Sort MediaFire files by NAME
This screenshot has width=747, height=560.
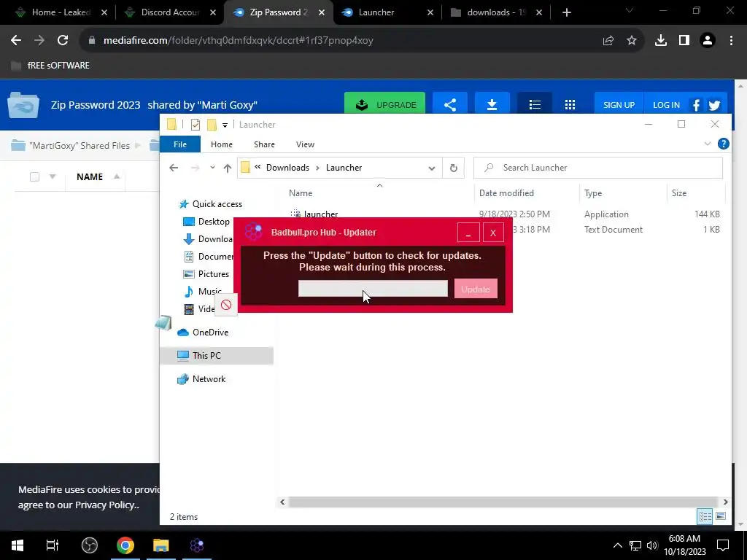(x=90, y=176)
